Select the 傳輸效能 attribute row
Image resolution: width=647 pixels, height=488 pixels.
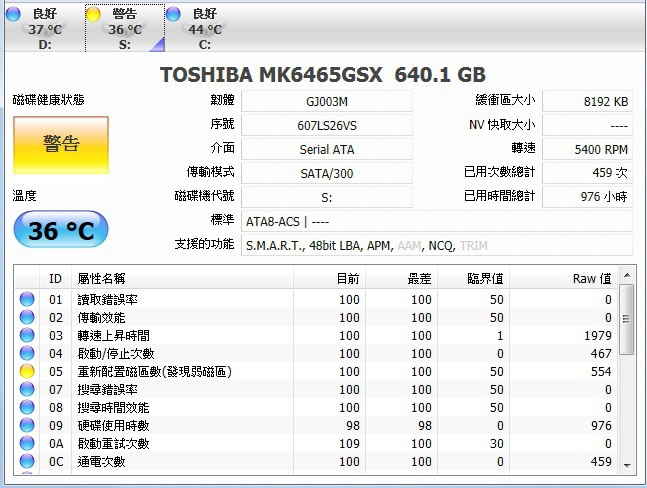click(316, 317)
